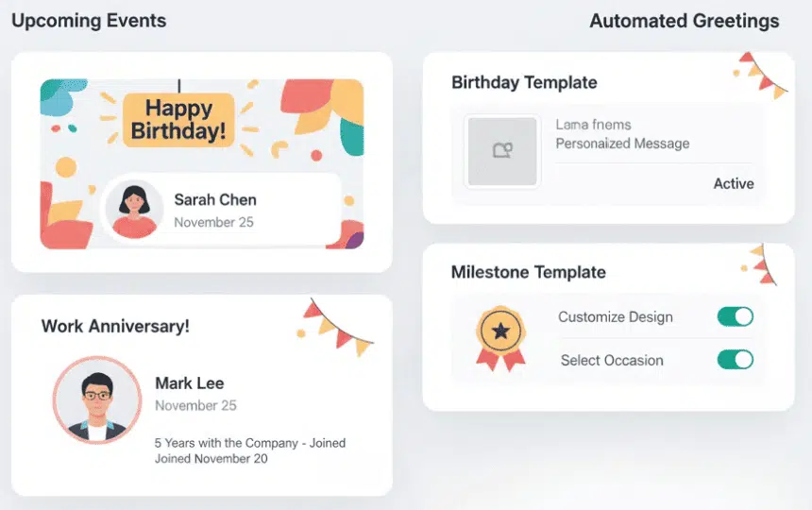Open the Upcoming Events section heading
Image resolution: width=812 pixels, height=510 pixels.
coord(89,21)
